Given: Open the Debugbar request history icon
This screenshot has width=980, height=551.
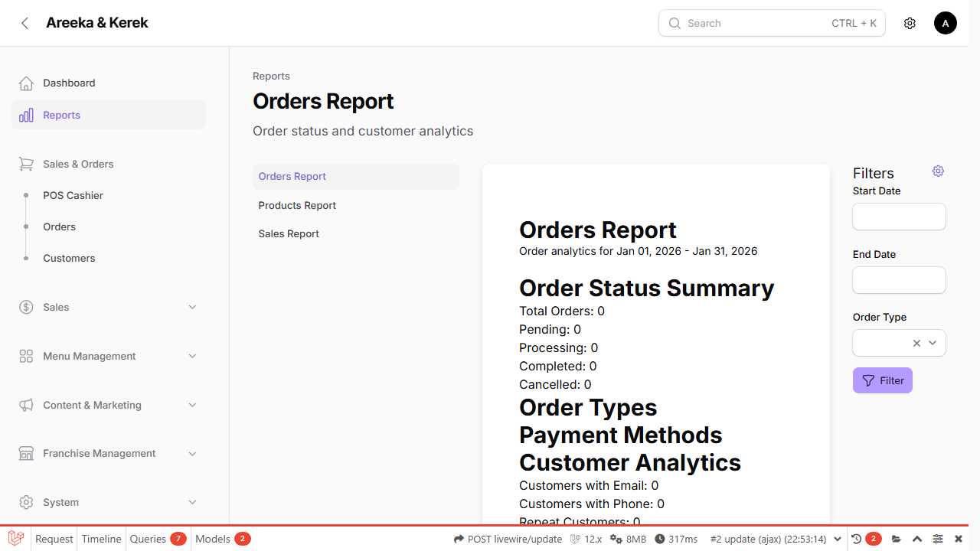Looking at the screenshot, I should [x=857, y=538].
